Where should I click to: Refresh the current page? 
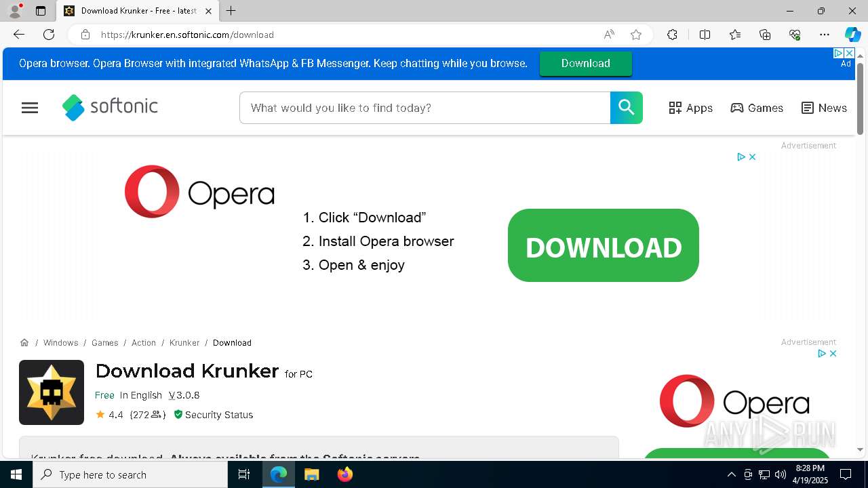(49, 35)
